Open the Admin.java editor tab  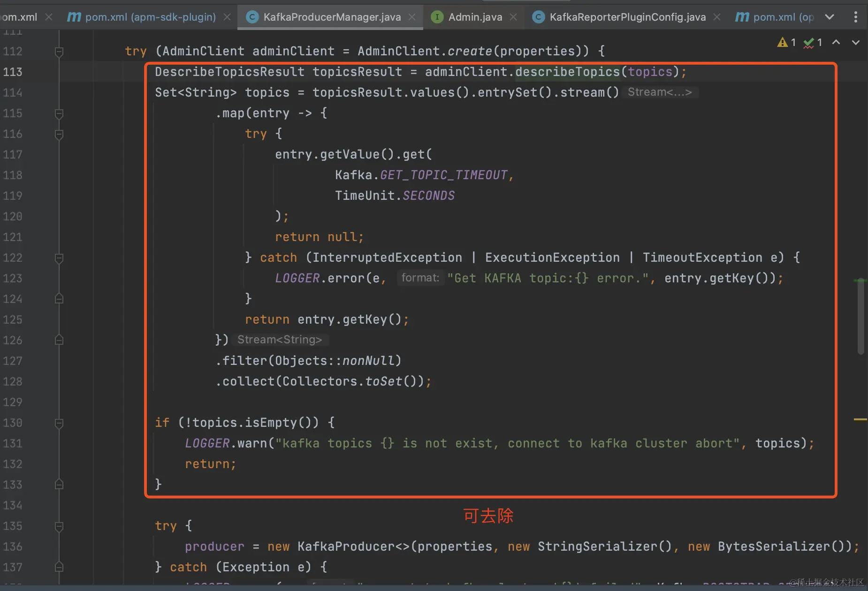[475, 17]
